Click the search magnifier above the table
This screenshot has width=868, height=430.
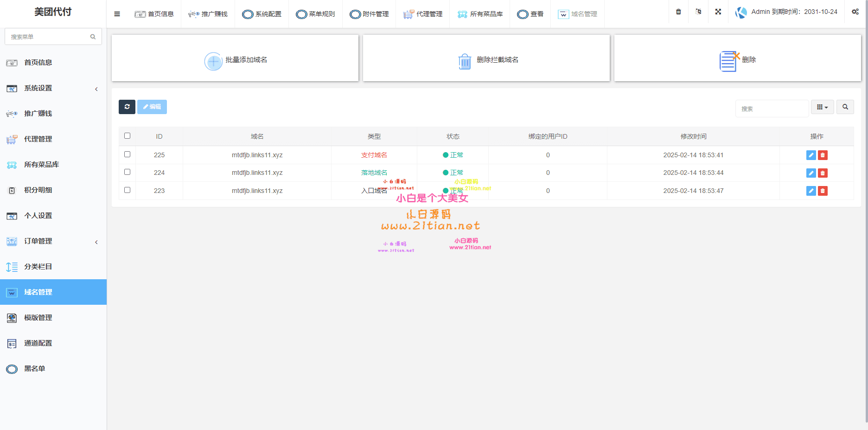click(x=845, y=107)
